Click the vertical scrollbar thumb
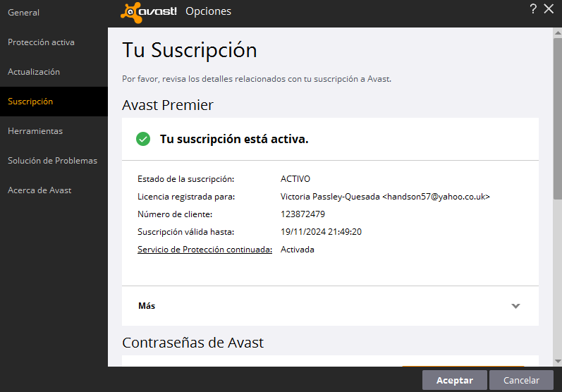The image size is (562, 392). pyautogui.click(x=558, y=118)
